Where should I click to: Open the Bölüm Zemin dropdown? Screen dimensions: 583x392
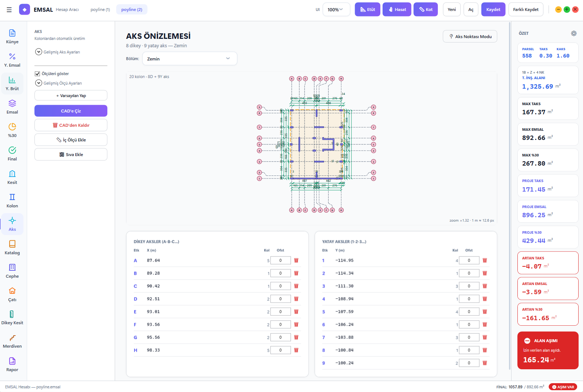pyautogui.click(x=189, y=59)
